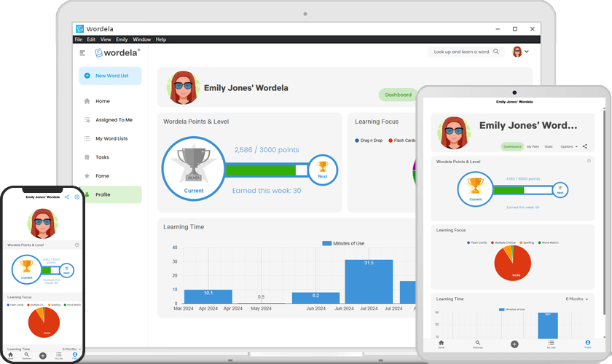Tap the Home icon in the tablet bottom bar

click(441, 344)
